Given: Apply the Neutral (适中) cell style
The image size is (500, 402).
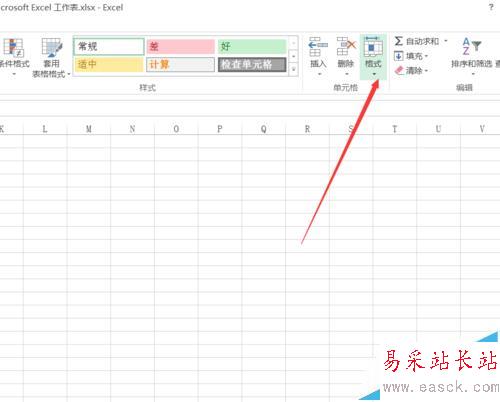Looking at the screenshot, I should (x=109, y=64).
